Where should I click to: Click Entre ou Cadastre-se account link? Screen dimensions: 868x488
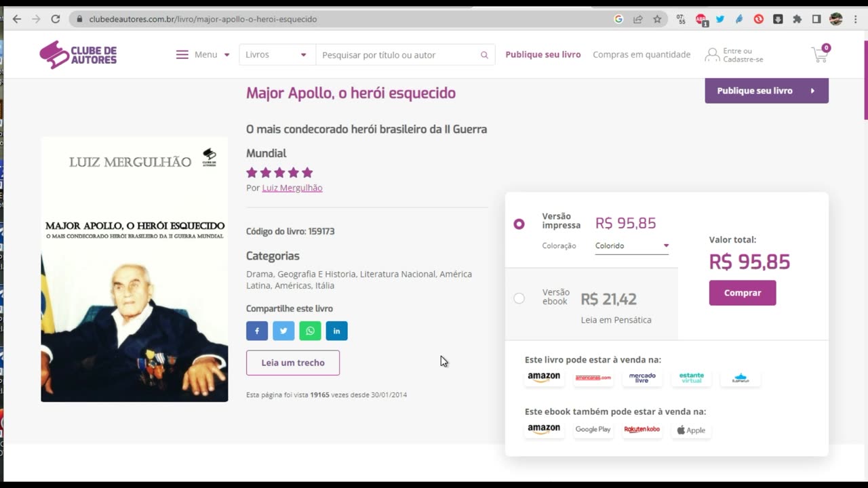pos(734,55)
